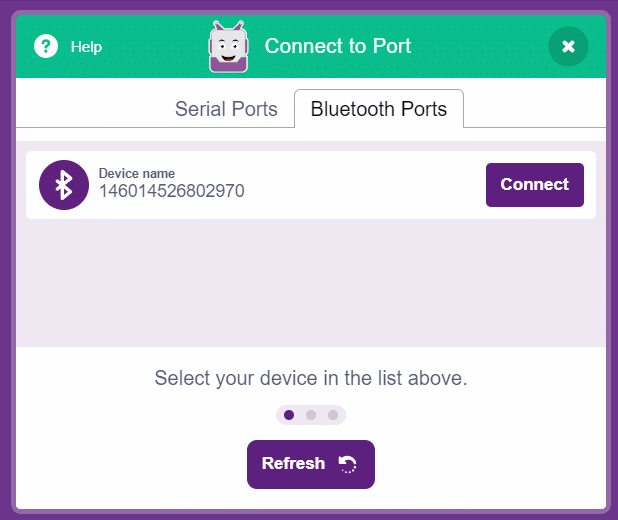Click the 'Select your device' instruction text
Viewport: 618px width, 520px height.
tap(311, 378)
